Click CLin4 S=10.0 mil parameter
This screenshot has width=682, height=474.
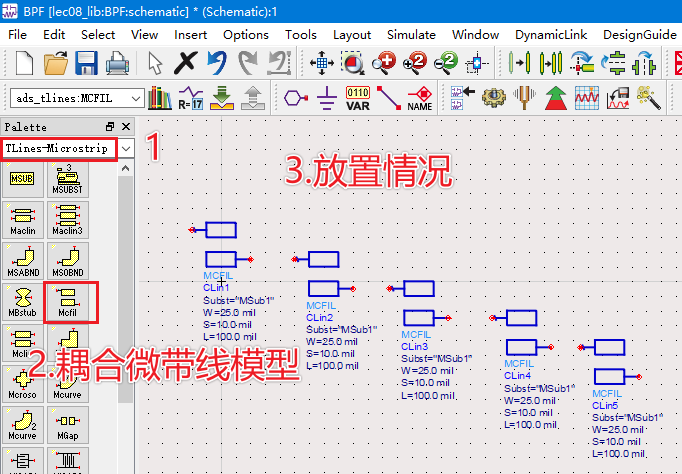pos(528,412)
